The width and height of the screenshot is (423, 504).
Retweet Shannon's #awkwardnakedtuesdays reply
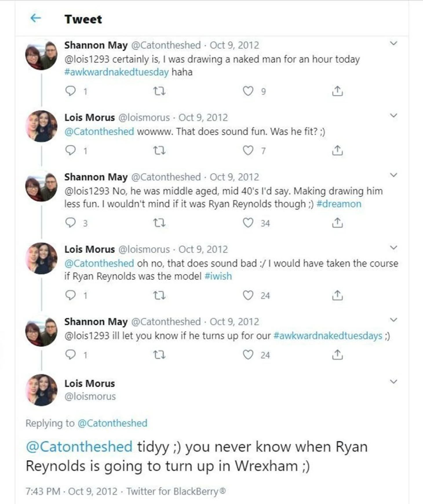point(159,355)
